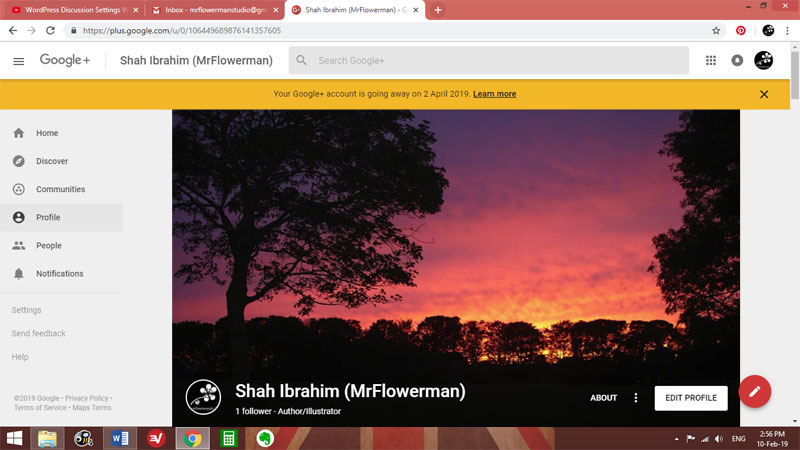Click the Pinterest extension icon
Screen dimensions: 800x450
(741, 31)
